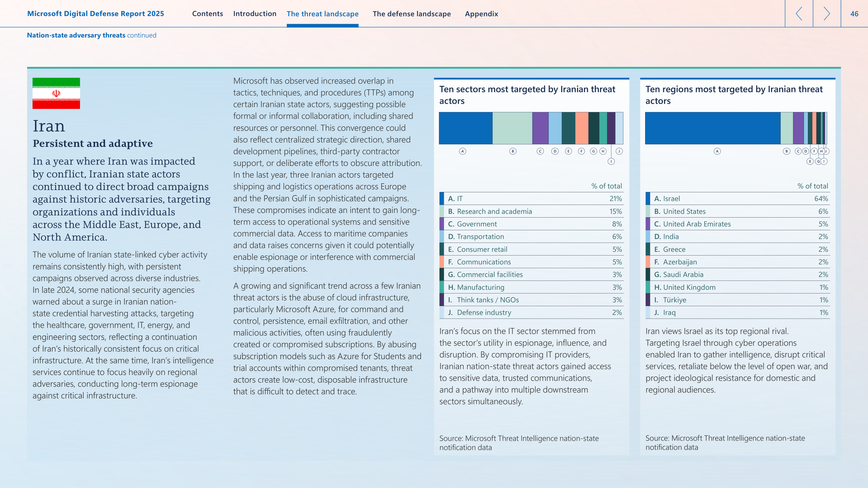This screenshot has width=868, height=488.
Task: Select the 'C. Government' row label
Action: 472,224
